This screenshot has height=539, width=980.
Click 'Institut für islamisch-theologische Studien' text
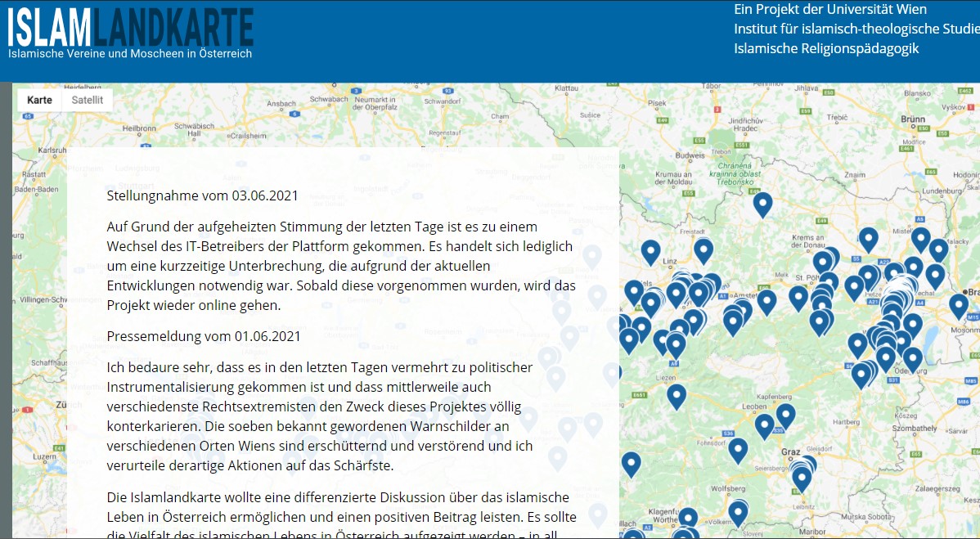[856, 29]
